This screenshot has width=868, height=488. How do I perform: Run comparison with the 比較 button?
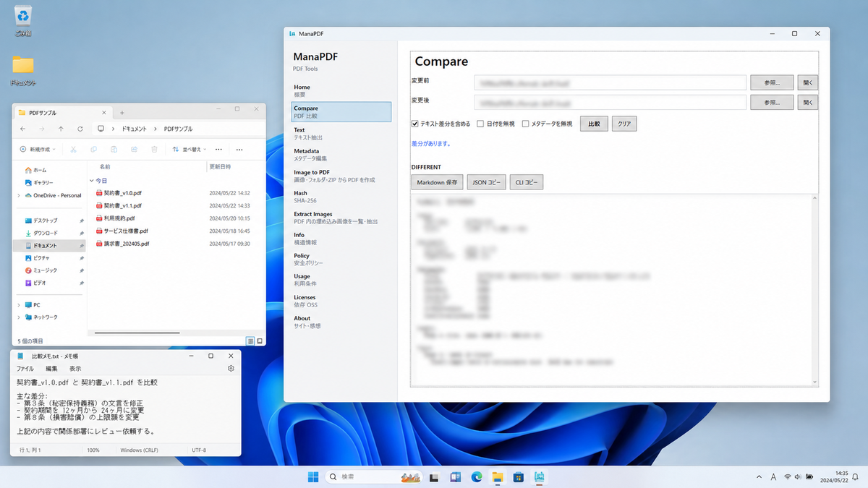point(594,124)
